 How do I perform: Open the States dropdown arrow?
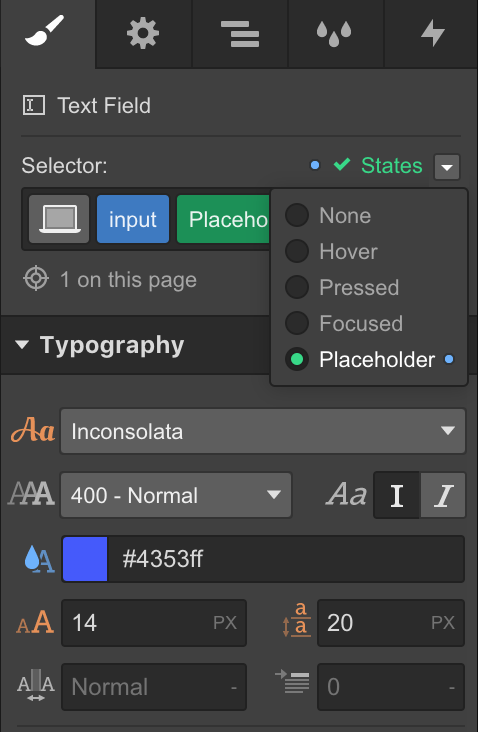pyautogui.click(x=447, y=167)
